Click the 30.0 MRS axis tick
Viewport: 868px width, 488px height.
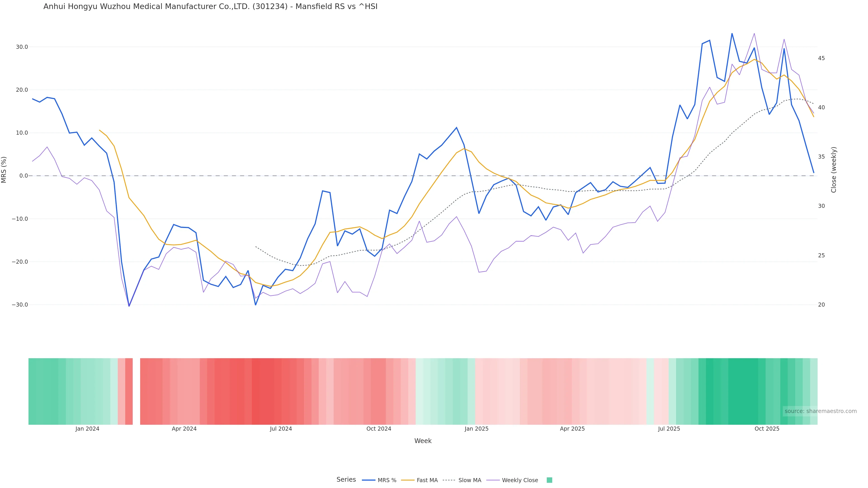[x=22, y=47]
